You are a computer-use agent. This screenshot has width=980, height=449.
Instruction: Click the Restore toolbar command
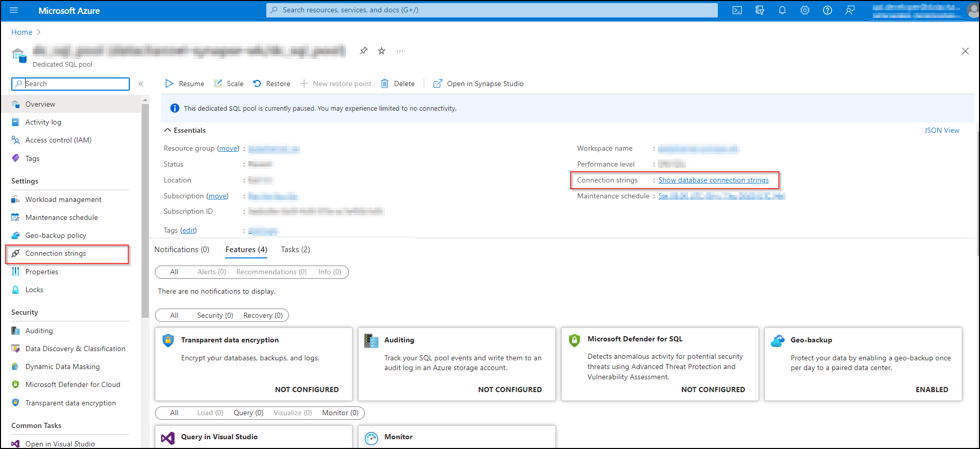[272, 84]
